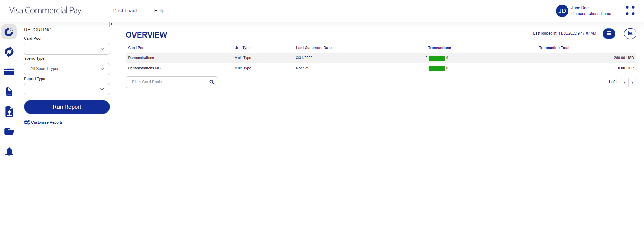Image resolution: width=644 pixels, height=225 pixels.
Task: Sort by Use Type column header
Action: (x=243, y=48)
